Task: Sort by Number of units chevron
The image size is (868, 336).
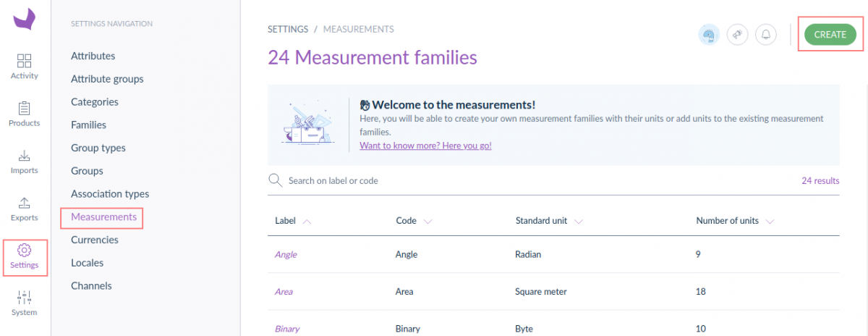Action: [x=770, y=222]
